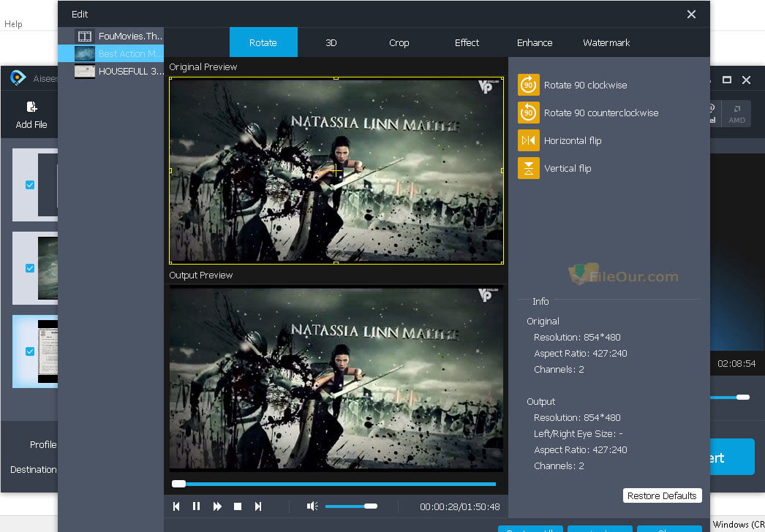Image resolution: width=765 pixels, height=532 pixels.
Task: Click the main window volume slider knob
Action: coord(743,397)
